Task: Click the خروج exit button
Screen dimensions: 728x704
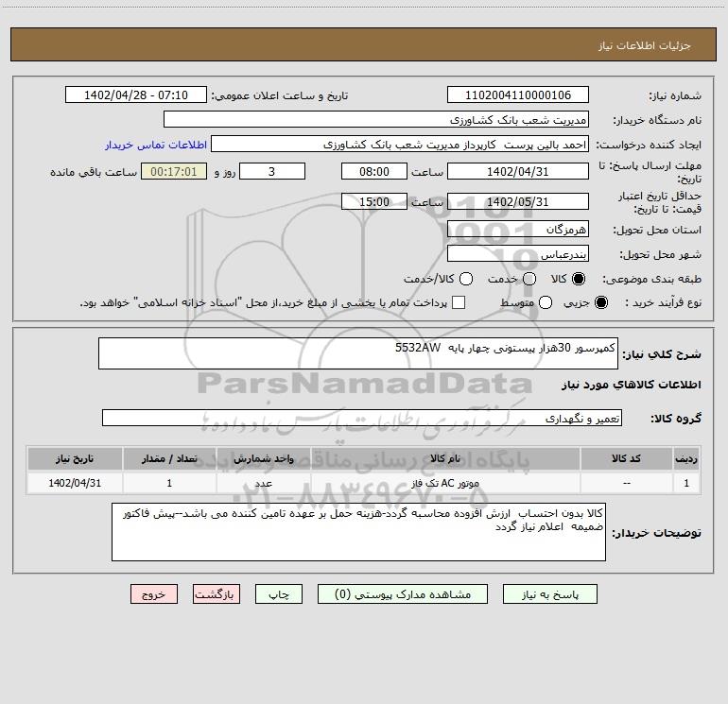Action: click(154, 594)
